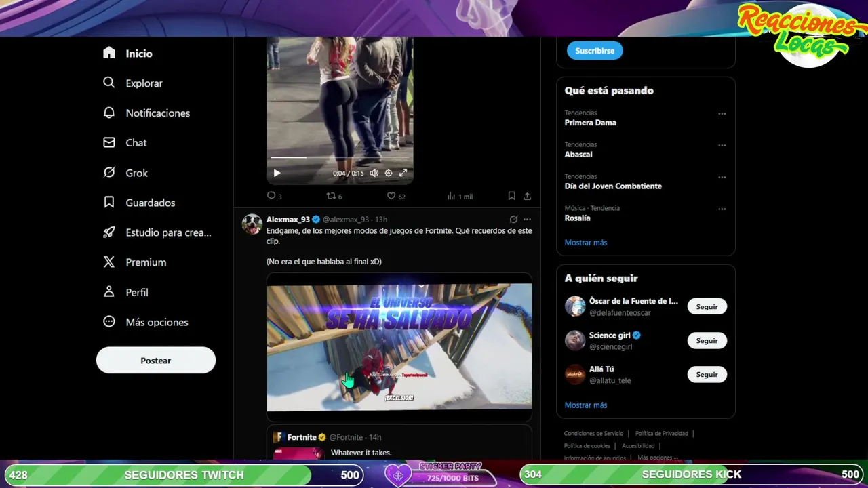Viewport: 868px width, 488px height.
Task: Enter fullscreen on the video
Action: point(403,173)
